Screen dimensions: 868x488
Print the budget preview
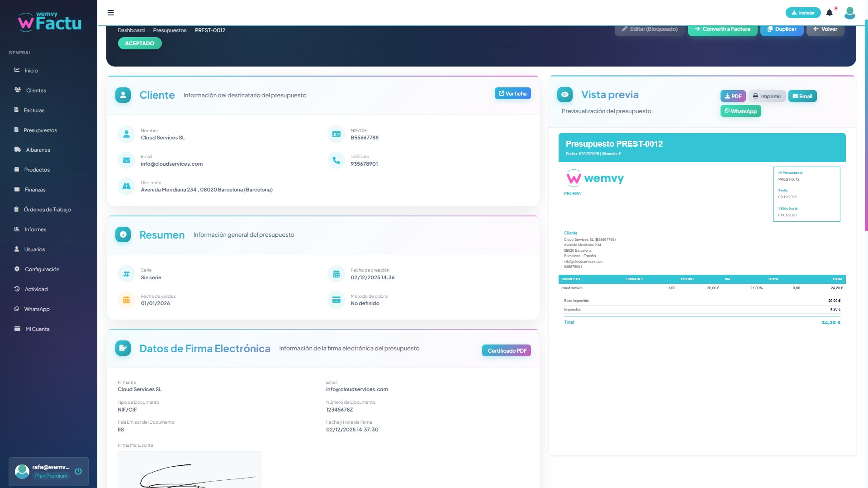[767, 96]
